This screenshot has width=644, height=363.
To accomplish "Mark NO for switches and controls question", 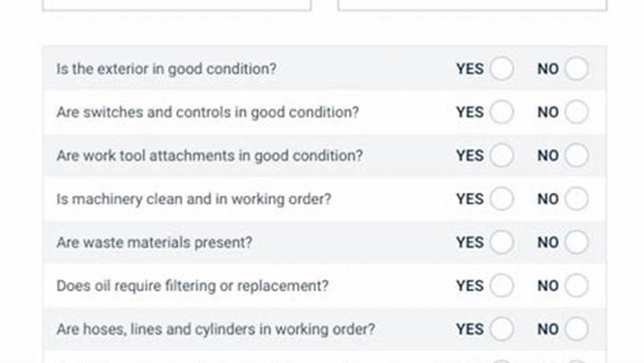I will [577, 112].
